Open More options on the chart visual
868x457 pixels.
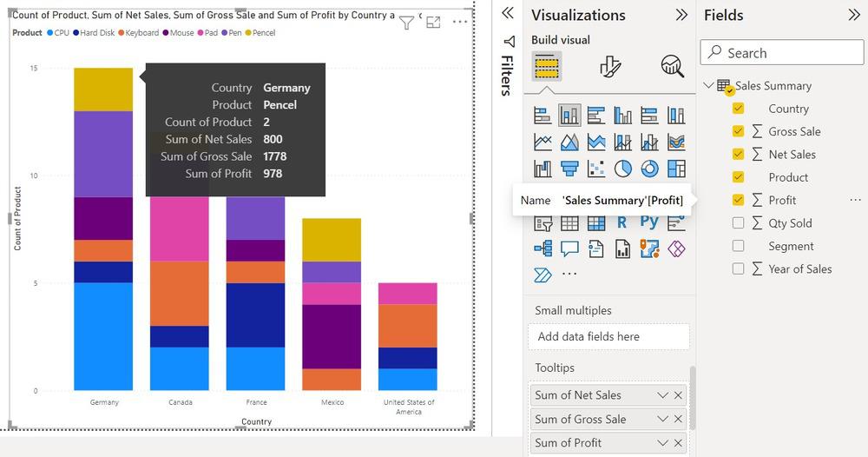(x=460, y=23)
